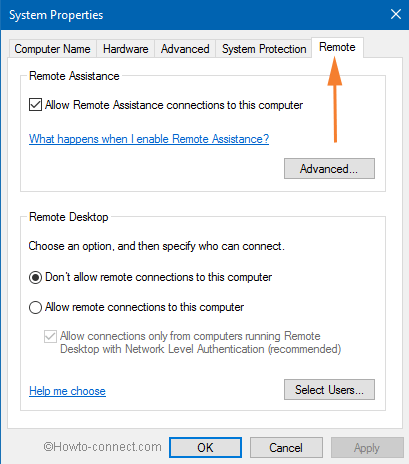The image size is (409, 464).
Task: Click the greyed-out Apply button
Action: pyautogui.click(x=367, y=448)
